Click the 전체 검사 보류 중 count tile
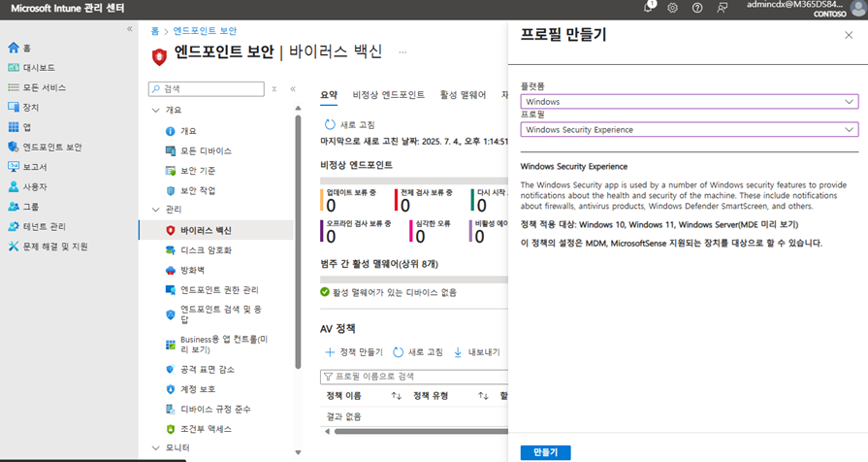Viewport: 868px width, 462px height. [424, 200]
